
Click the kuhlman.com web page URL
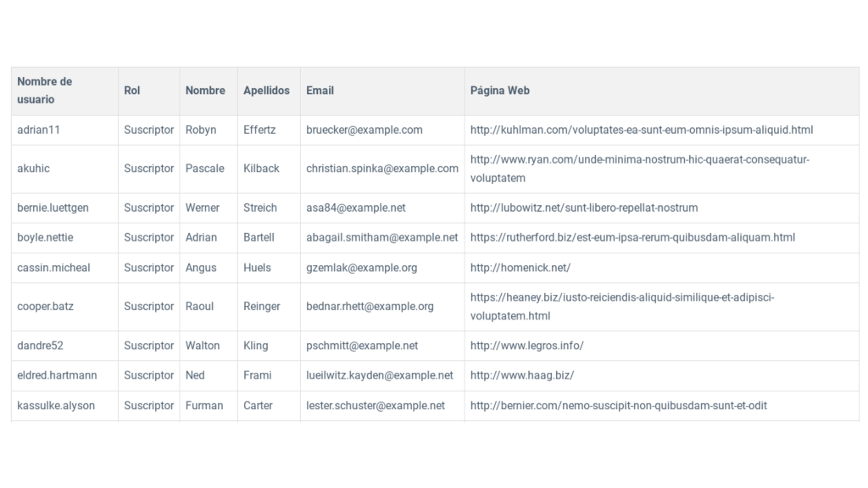point(642,130)
